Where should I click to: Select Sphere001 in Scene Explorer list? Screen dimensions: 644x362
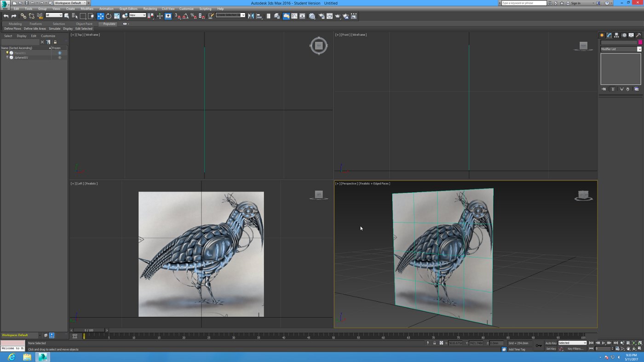(x=21, y=57)
